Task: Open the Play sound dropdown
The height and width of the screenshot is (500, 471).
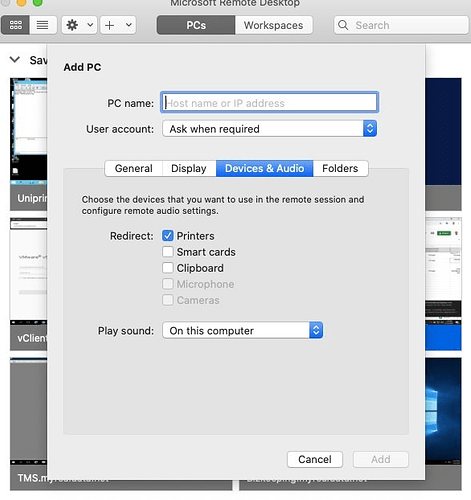Action: [242, 330]
